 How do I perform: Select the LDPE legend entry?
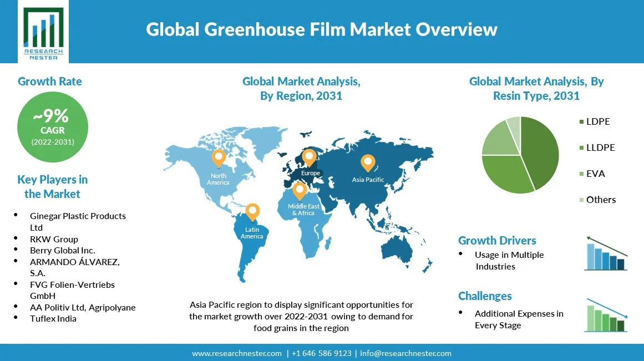click(597, 121)
